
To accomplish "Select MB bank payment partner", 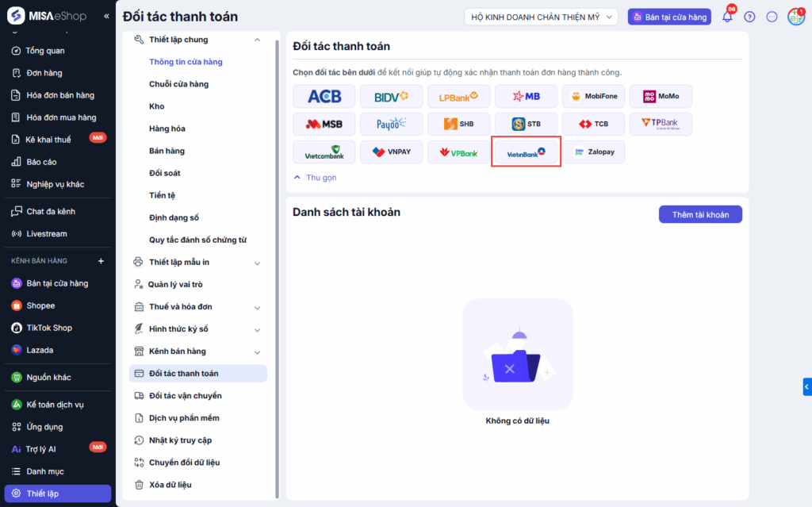I will click(527, 96).
